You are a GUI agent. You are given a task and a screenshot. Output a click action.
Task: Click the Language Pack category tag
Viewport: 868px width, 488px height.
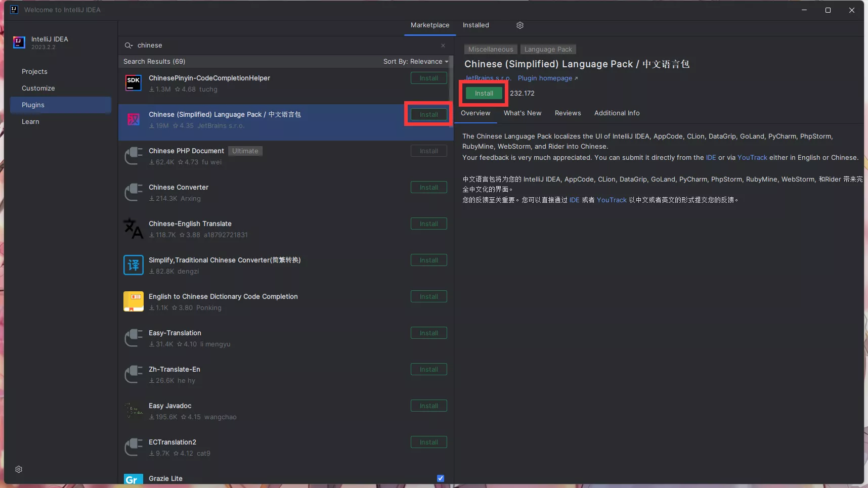[548, 50]
